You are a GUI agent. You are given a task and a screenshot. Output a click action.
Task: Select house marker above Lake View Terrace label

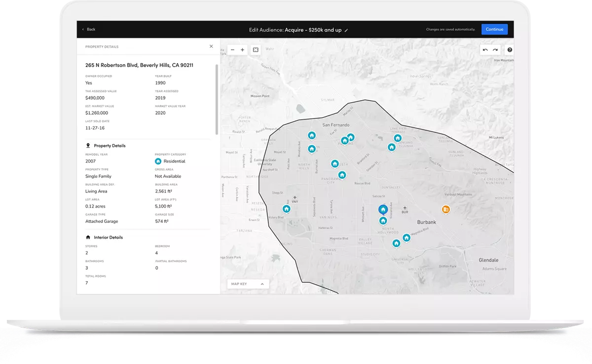point(398,138)
